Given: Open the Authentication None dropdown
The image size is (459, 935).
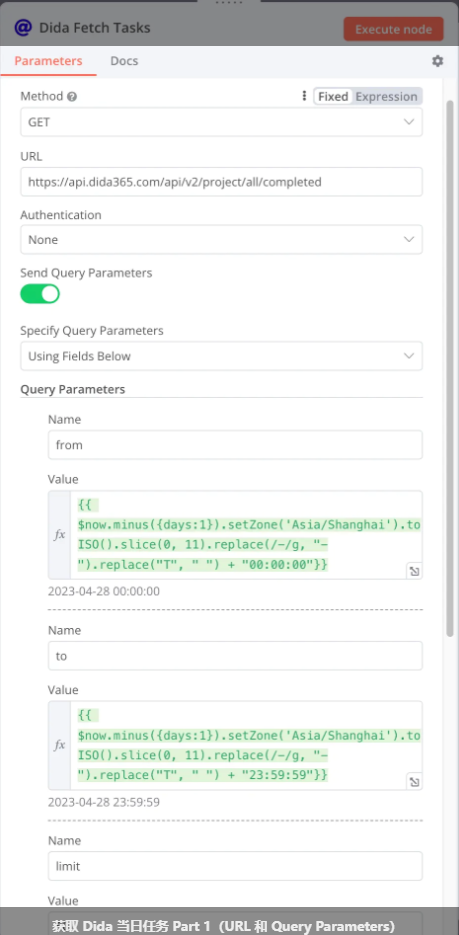Looking at the screenshot, I should 221,240.
